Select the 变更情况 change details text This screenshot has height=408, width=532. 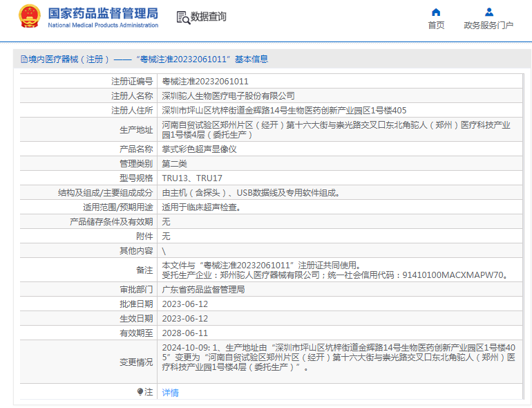339,358
